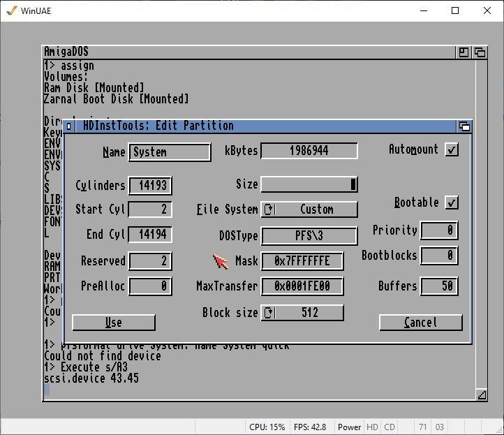Toggle the Bootable checkbox
Viewport: 504px width, 435px height.
[452, 202]
